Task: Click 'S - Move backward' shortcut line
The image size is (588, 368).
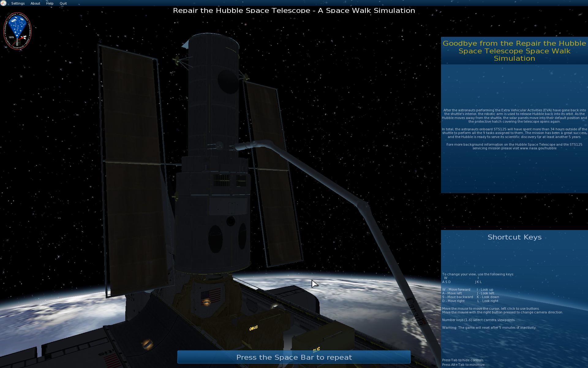Action: point(458,297)
